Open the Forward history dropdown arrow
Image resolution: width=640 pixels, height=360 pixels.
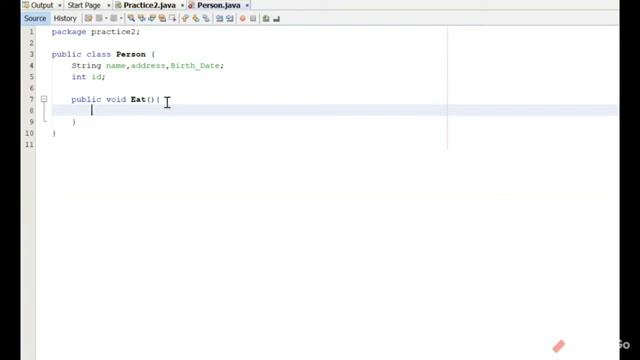(121, 18)
